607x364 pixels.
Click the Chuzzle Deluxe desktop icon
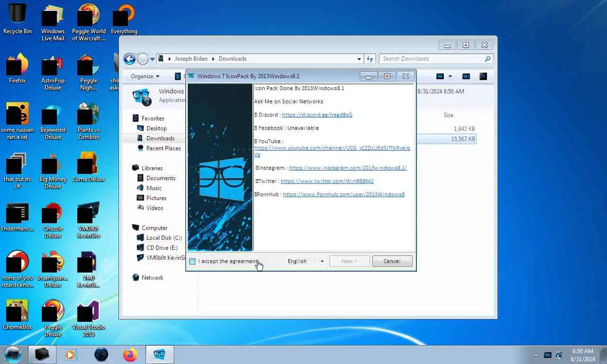pyautogui.click(x=53, y=220)
